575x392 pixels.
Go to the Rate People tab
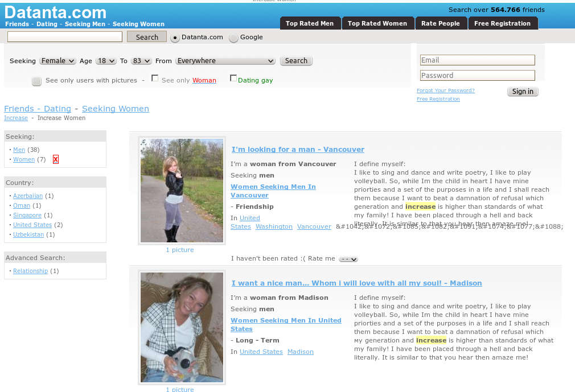441,23
